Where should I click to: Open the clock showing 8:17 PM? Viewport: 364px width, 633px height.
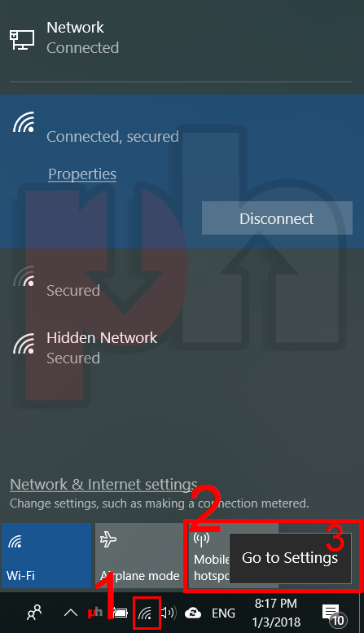click(x=276, y=613)
